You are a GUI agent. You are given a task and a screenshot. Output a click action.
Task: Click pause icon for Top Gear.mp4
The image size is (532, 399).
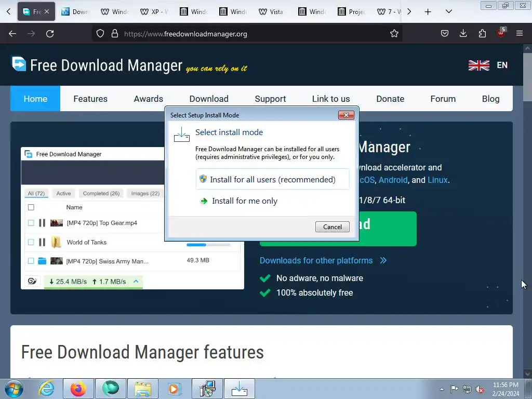(42, 223)
